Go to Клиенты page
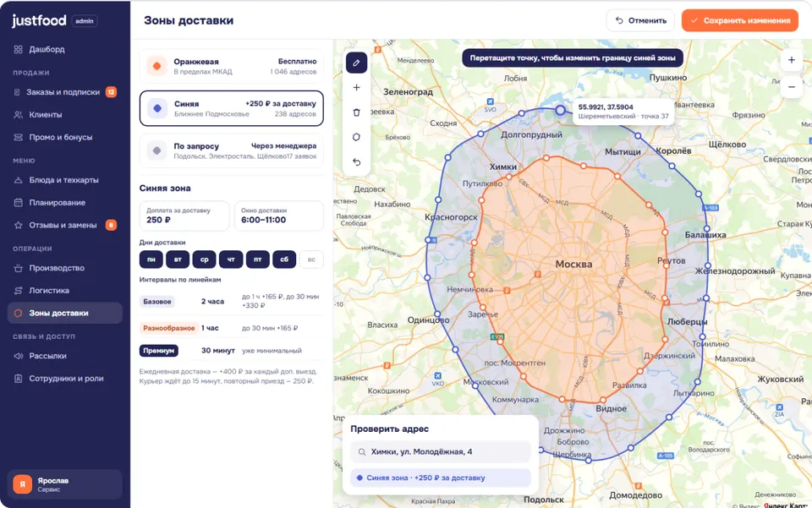This screenshot has width=812, height=508. (65, 114)
